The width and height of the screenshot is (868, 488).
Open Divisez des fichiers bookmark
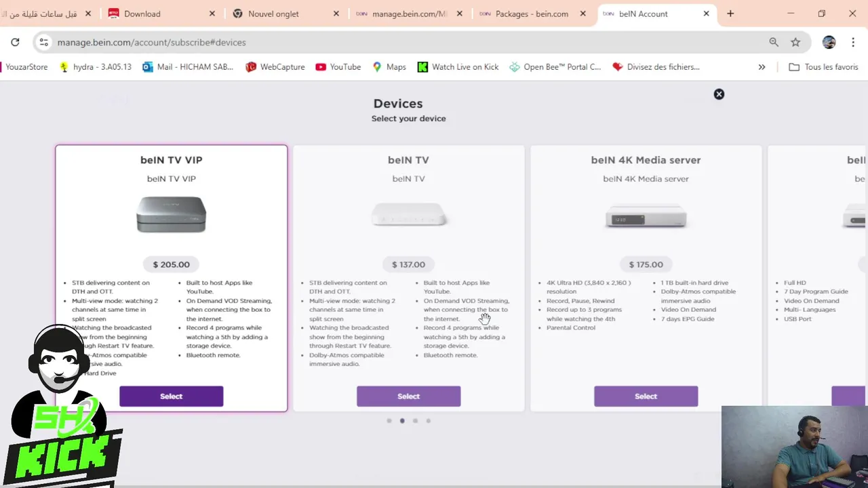click(x=656, y=67)
